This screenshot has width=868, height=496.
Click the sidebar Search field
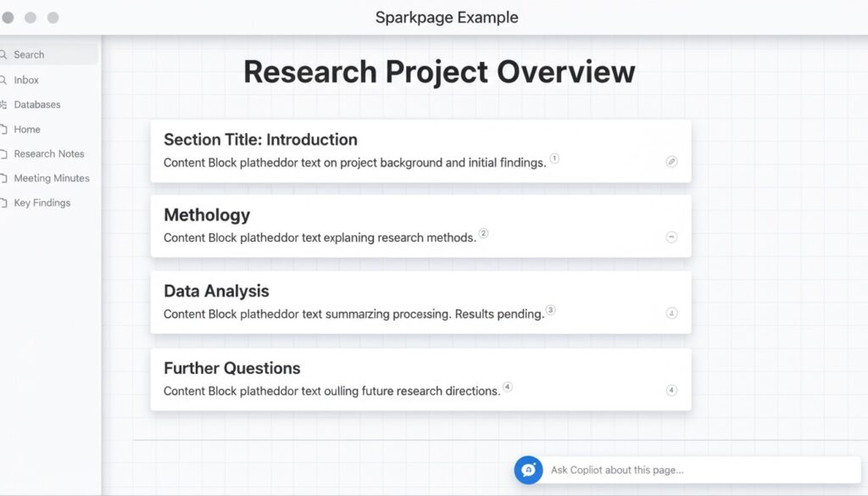coord(49,54)
